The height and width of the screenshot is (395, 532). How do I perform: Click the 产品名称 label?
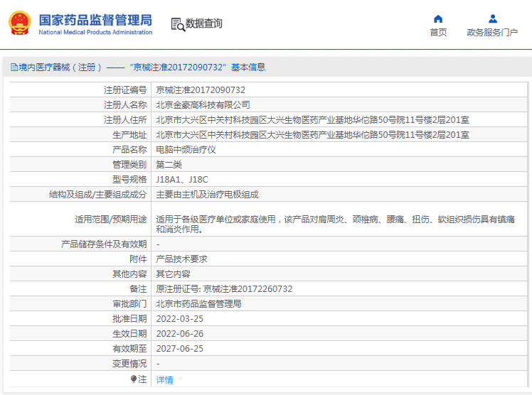[x=129, y=150]
